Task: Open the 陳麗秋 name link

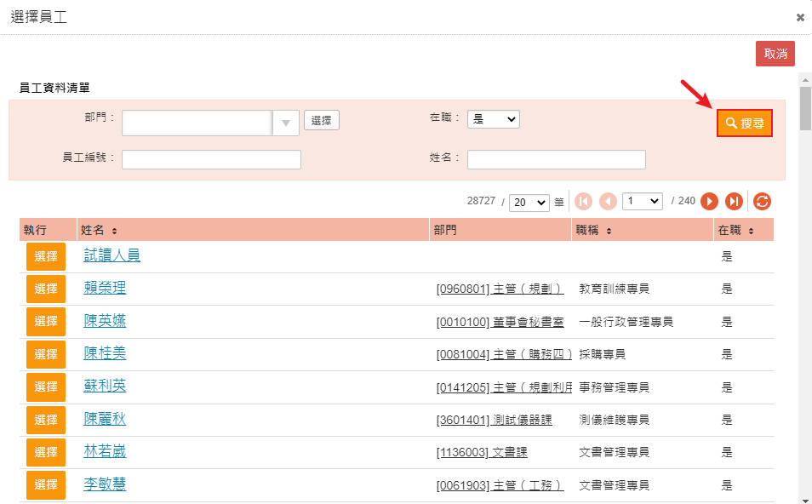Action: coord(105,419)
